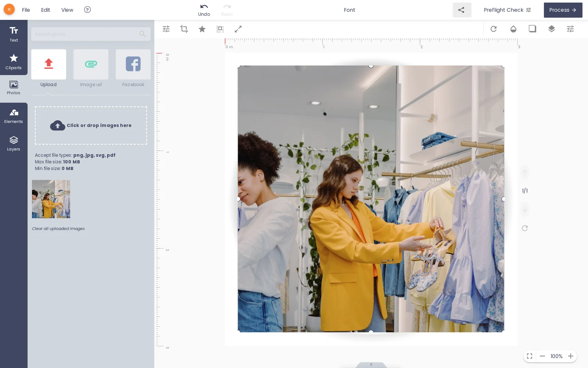Select the uploaded clothing store thumbnail

(x=51, y=199)
